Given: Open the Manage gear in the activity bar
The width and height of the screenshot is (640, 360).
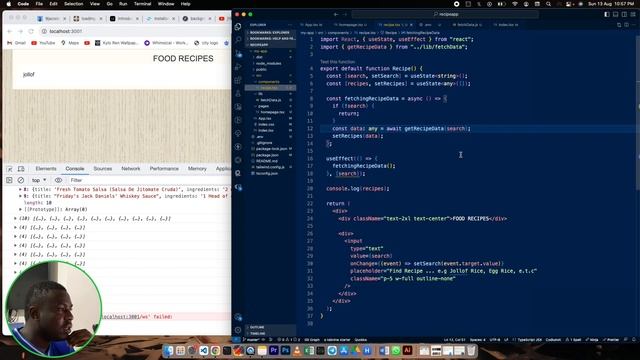Looking at the screenshot, I should [238, 330].
